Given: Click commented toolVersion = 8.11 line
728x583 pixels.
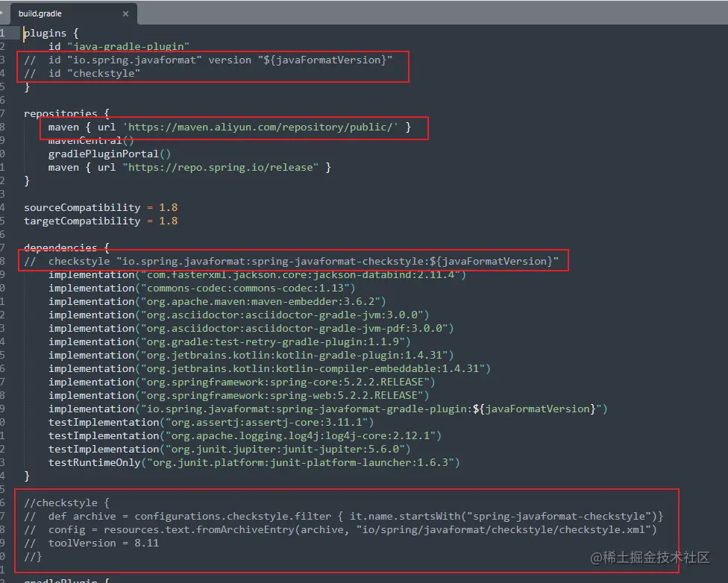Looking at the screenshot, I should [92, 543].
